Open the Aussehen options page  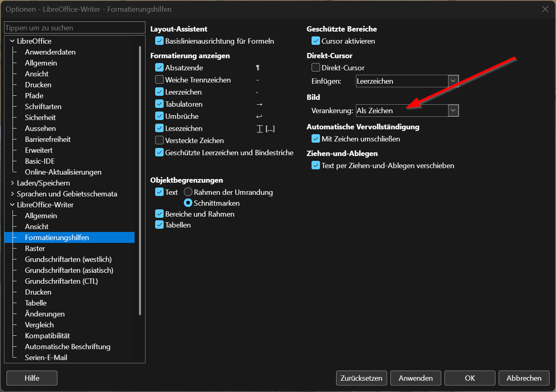40,129
